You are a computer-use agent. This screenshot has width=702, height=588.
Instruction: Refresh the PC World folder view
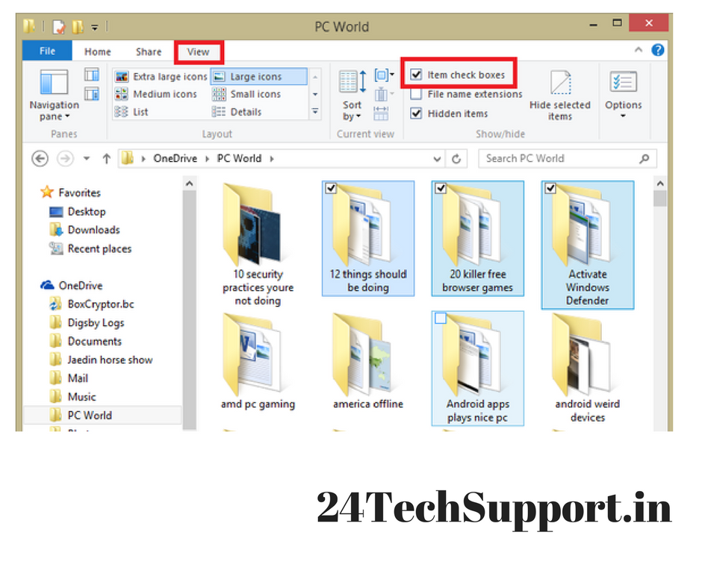(x=456, y=159)
